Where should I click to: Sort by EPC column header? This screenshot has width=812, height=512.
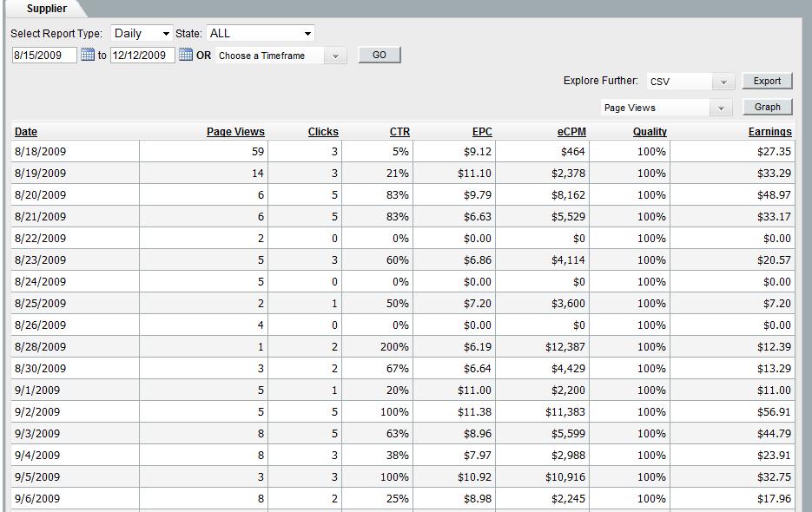pyautogui.click(x=482, y=132)
